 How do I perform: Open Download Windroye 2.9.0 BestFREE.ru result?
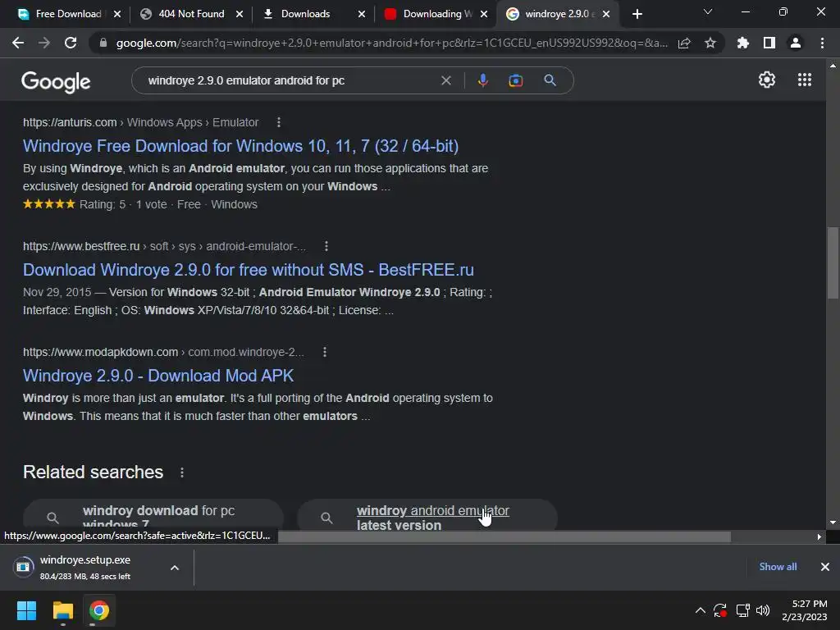pyautogui.click(x=248, y=269)
